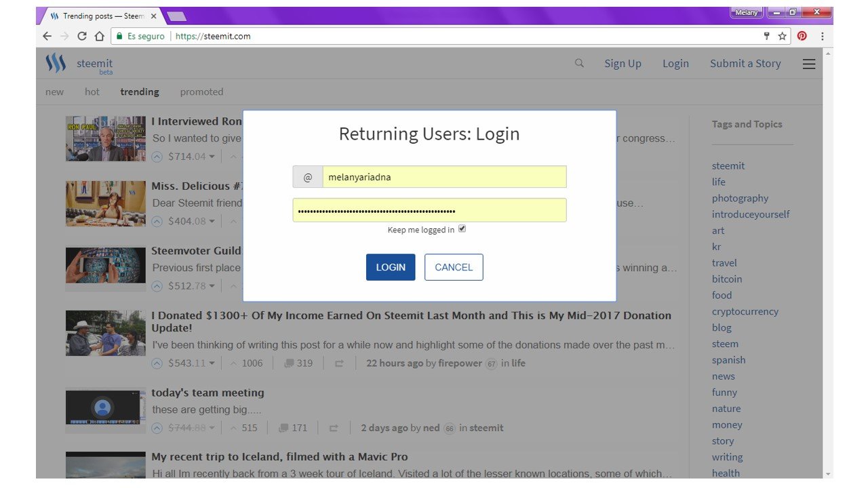Click the green secure padlock icon
Screen dimensions: 868x488
[119, 36]
